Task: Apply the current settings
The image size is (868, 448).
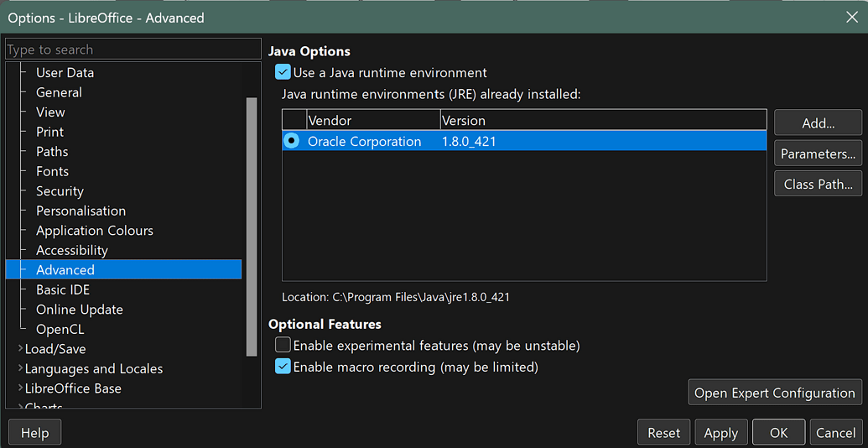Action: click(x=720, y=433)
